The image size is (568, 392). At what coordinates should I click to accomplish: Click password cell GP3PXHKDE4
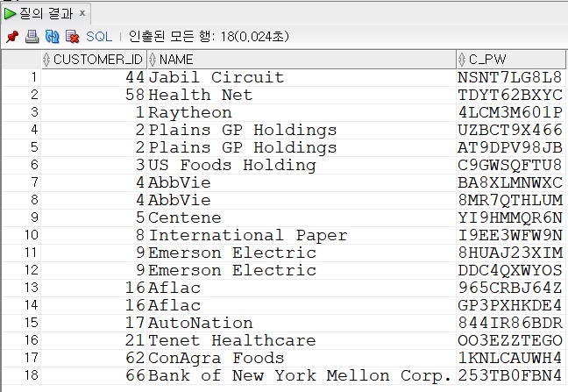(511, 305)
